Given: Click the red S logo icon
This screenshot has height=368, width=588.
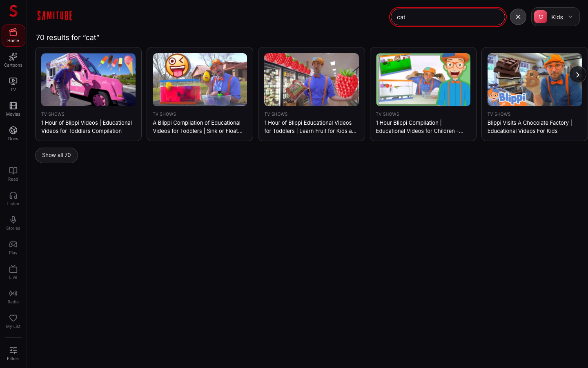Looking at the screenshot, I should [13, 11].
